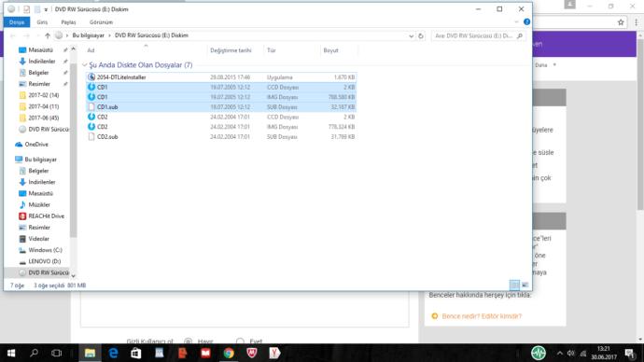The width and height of the screenshot is (644, 362).
Task: Select the CD1 CCD file icon
Action: [x=91, y=87]
